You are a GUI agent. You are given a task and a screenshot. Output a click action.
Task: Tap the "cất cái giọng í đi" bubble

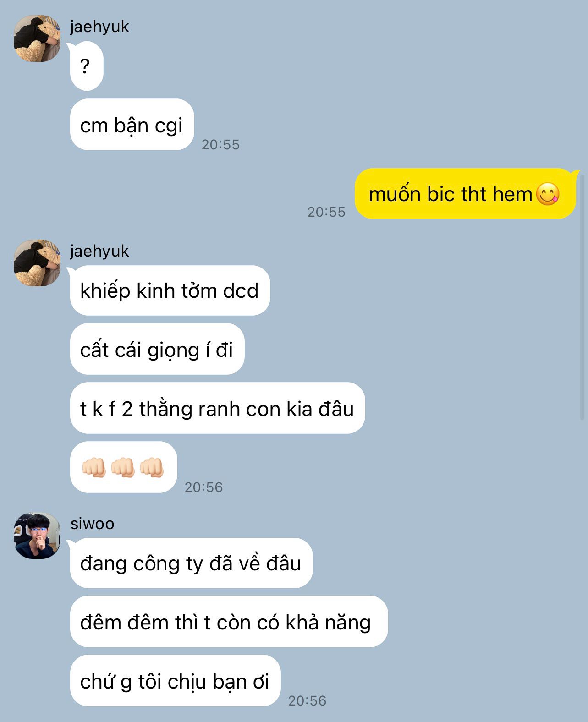[x=157, y=349]
